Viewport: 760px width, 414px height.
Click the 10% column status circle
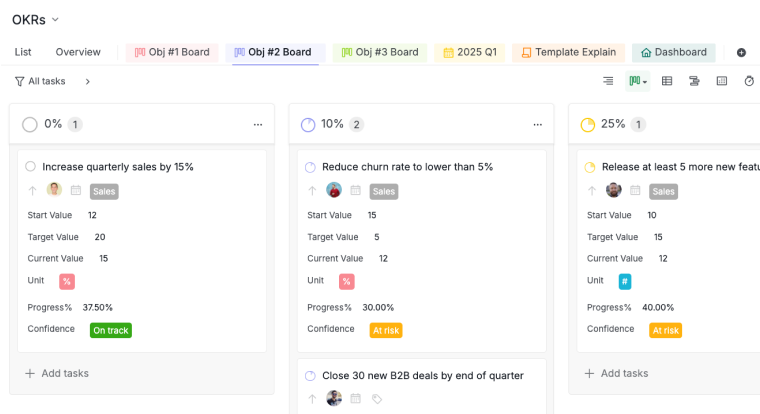308,125
